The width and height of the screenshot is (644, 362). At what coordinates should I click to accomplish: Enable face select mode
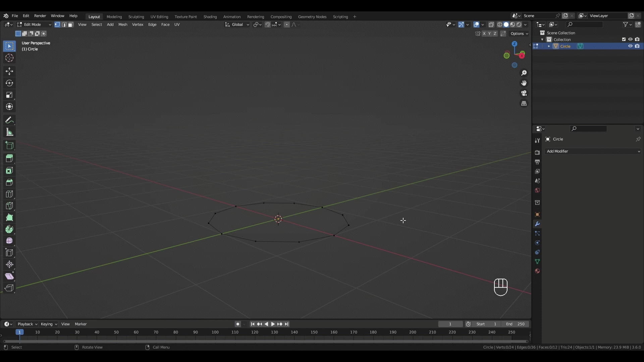point(71,24)
